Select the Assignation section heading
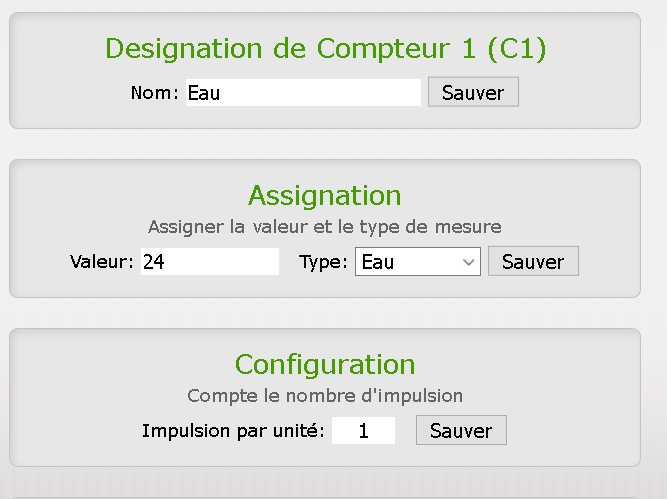 tap(325, 194)
